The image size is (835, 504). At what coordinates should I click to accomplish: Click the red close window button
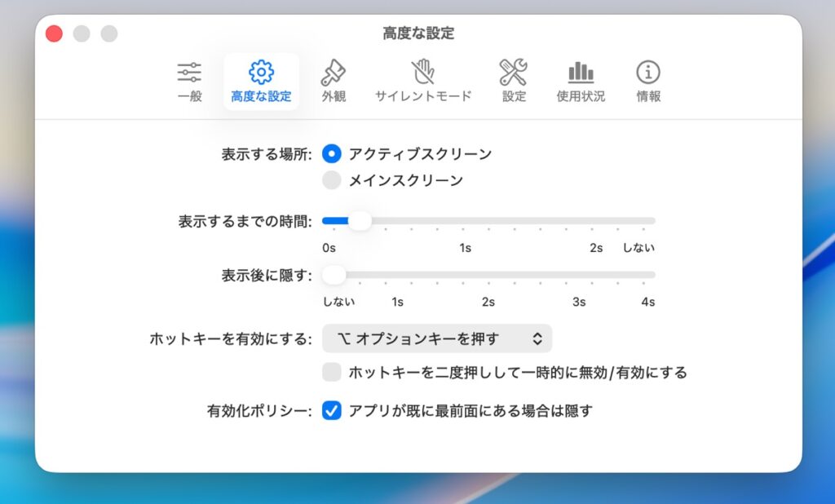tap(54, 33)
